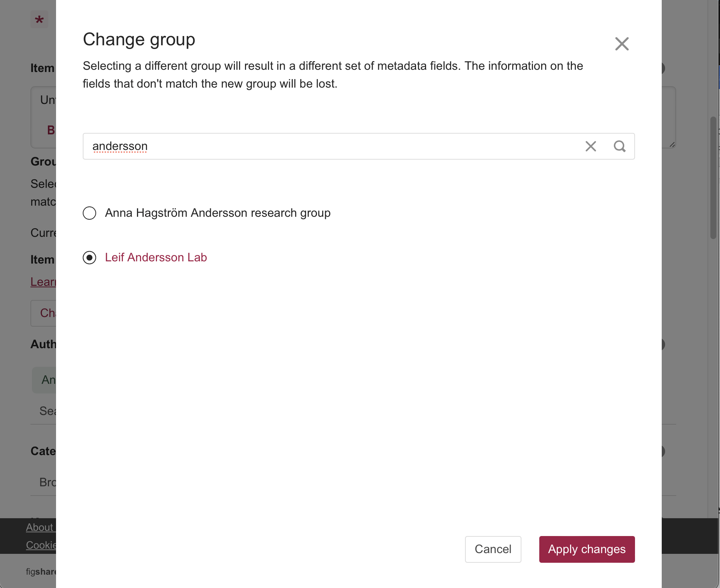Click the page's vertical scrollbar thumb

(x=713, y=178)
